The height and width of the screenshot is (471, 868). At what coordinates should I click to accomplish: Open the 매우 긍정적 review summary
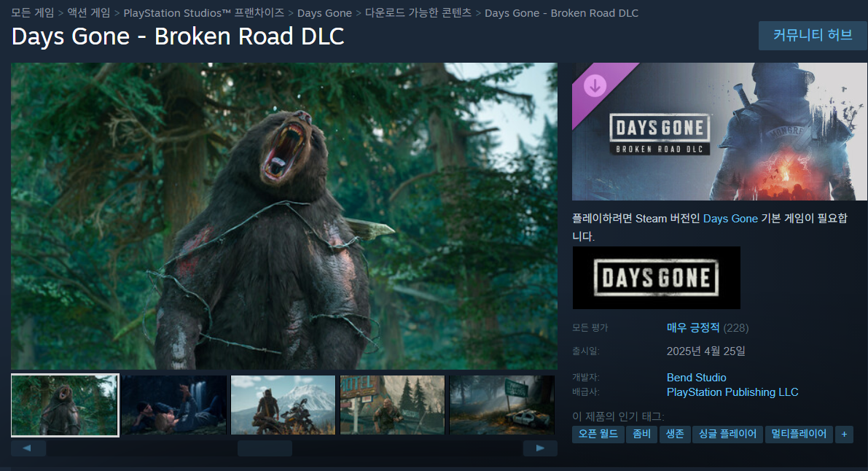pyautogui.click(x=692, y=327)
